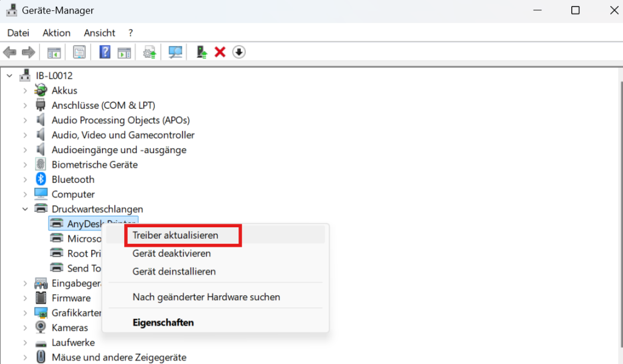The height and width of the screenshot is (364, 623).
Task: Click the Computer monitor icon
Action: click(x=41, y=194)
